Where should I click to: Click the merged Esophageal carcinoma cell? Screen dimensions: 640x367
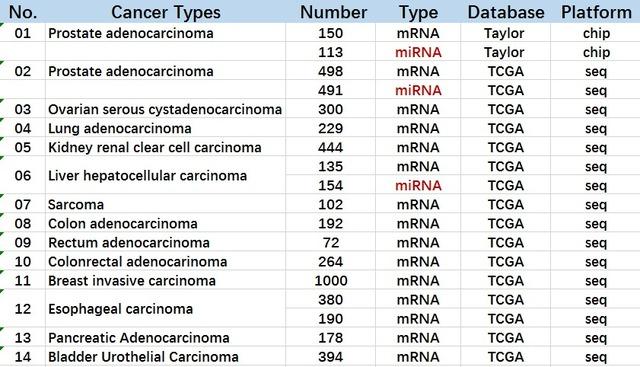pos(165,309)
